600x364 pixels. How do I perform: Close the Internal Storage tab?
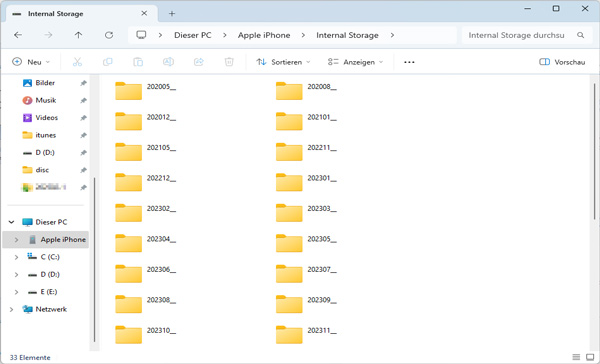144,13
